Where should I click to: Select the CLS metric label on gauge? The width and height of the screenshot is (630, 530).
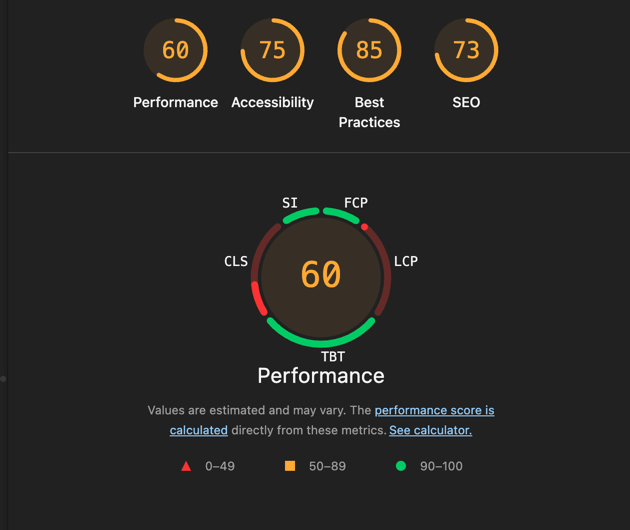(236, 262)
